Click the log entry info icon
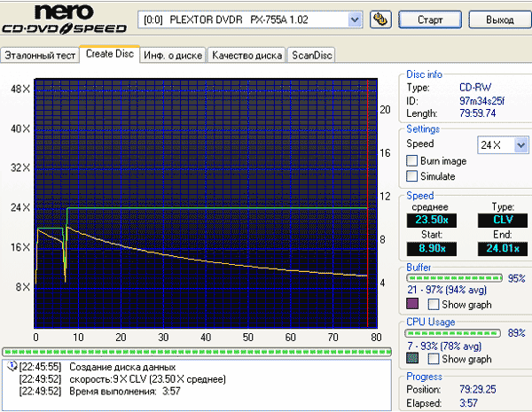The width and height of the screenshot is (532, 412). point(12,366)
